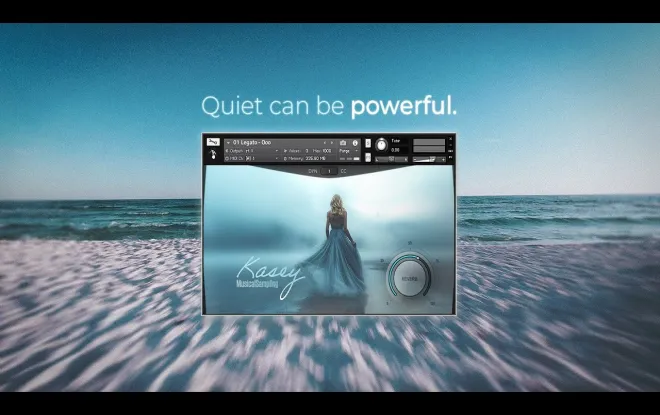Viewport: 660px width, 415px height.
Task: Open the Purge dropdown menu
Action: click(x=349, y=151)
